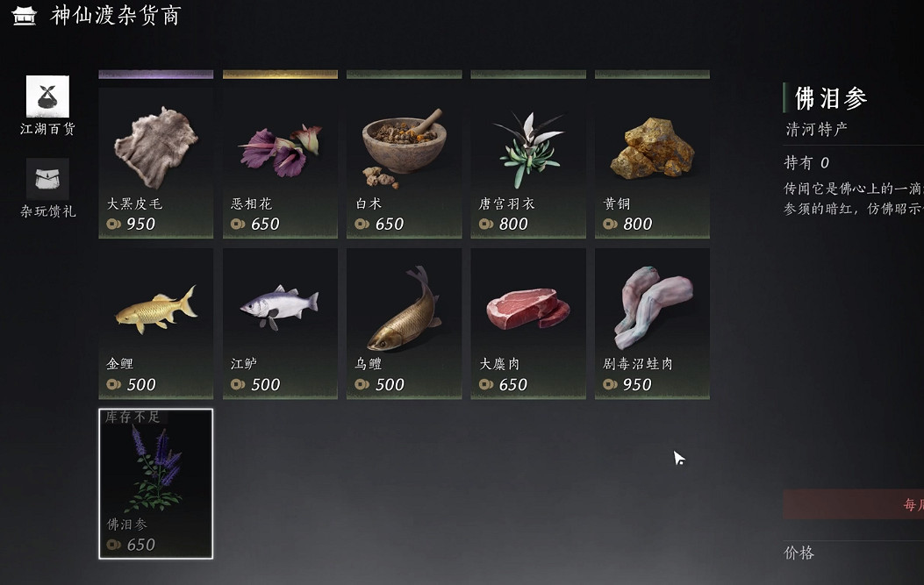The image size is (924, 585).
Task: Select the 唐宫羽衣 plant item
Action: (x=528, y=162)
